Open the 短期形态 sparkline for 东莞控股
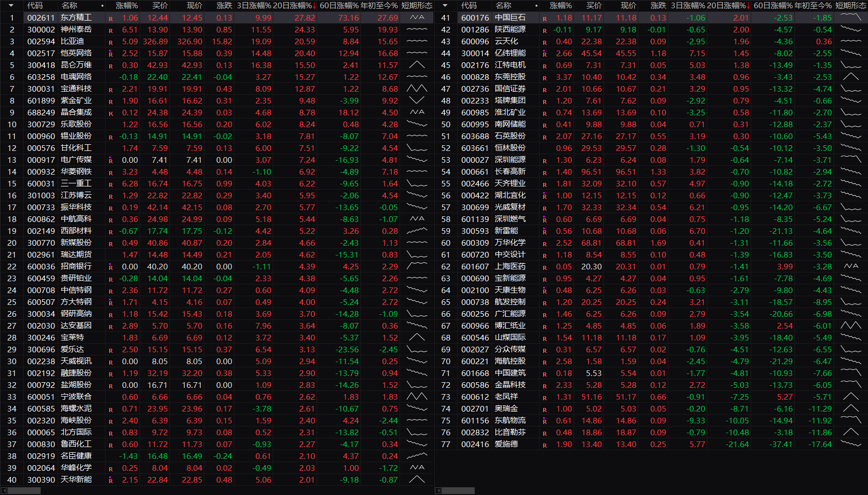The image size is (868, 495). click(851, 77)
